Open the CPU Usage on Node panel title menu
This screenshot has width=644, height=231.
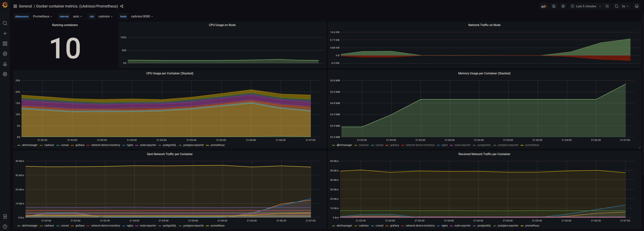[222, 25]
